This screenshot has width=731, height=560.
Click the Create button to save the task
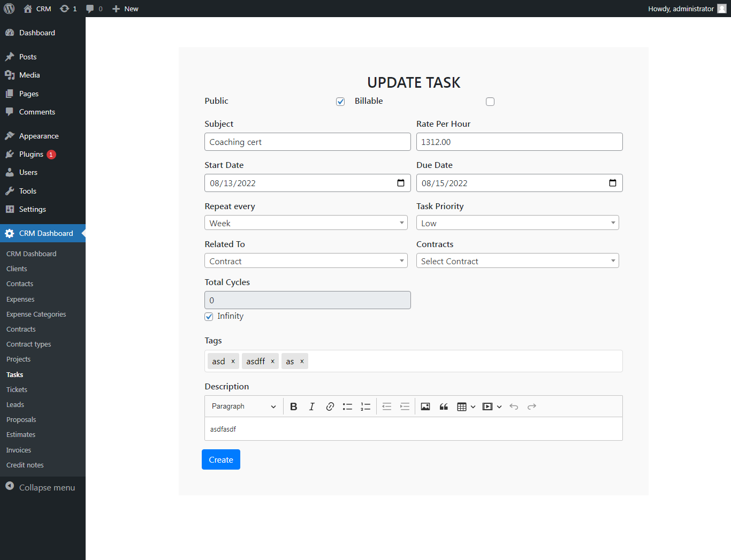(220, 459)
